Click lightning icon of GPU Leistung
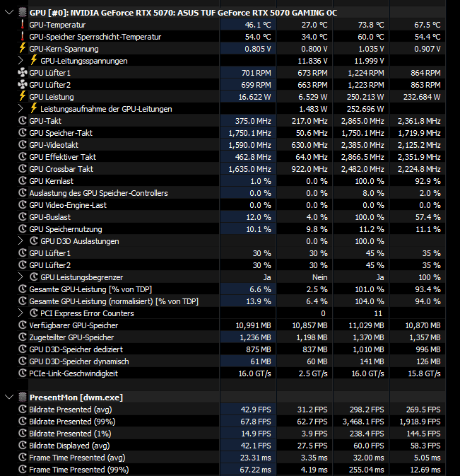Image resolution: width=460 pixels, height=476 pixels. coord(23,96)
